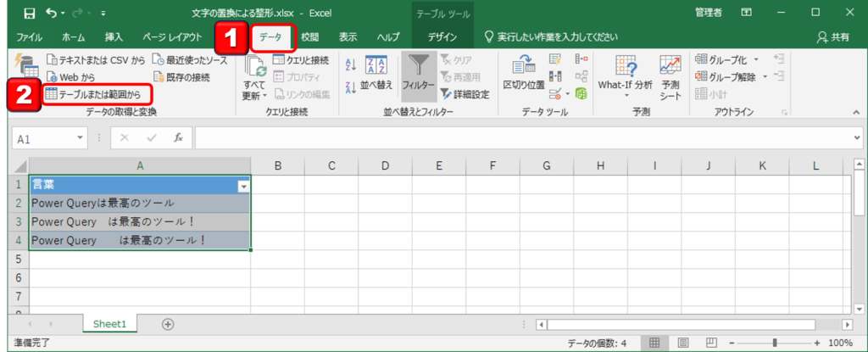This screenshot has height=352, width=868.
Task: Sort descending Z to A
Action: (350, 87)
